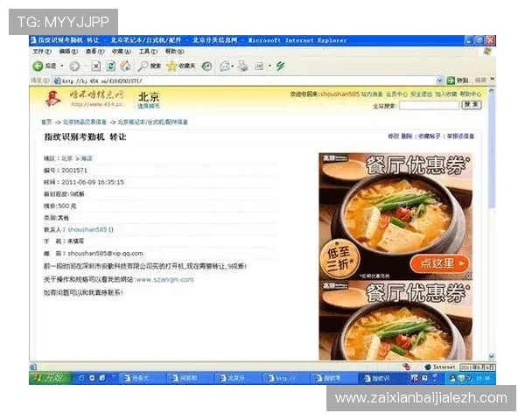Click the user figure tray icon

pyautogui.click(x=452, y=378)
